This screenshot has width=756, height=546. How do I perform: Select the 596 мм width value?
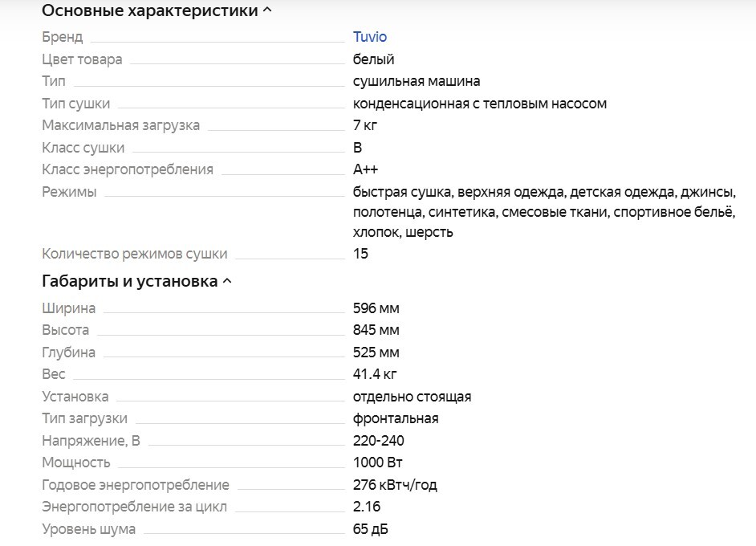376,308
